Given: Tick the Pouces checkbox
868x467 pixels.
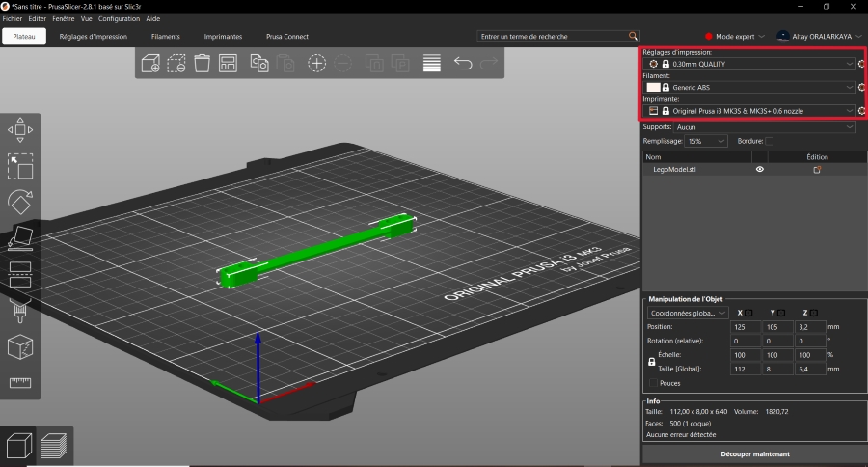Looking at the screenshot, I should [x=653, y=383].
